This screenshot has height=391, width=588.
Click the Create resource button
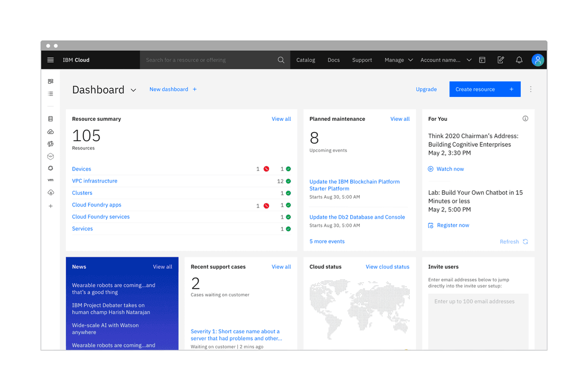tap(484, 89)
